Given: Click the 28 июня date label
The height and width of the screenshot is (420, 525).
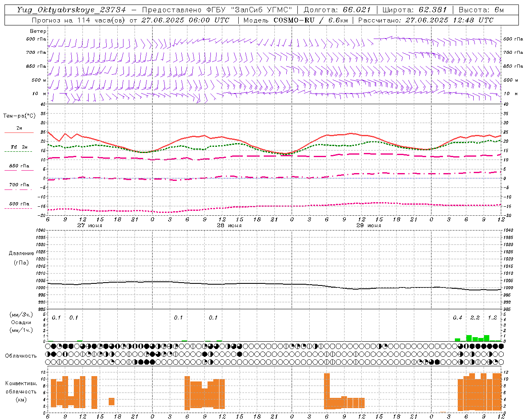Looking at the screenshot, I should pyautogui.click(x=229, y=225).
